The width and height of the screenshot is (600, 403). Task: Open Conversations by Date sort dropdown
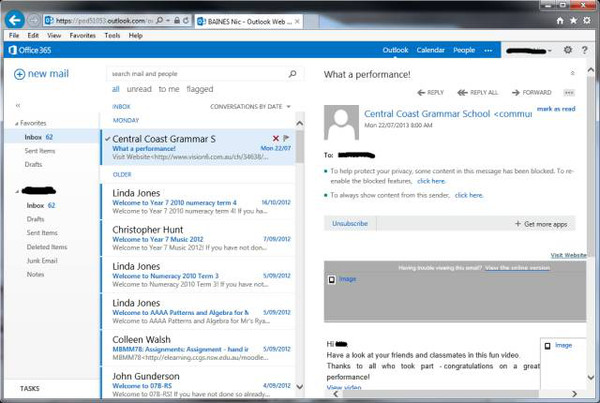(250, 106)
